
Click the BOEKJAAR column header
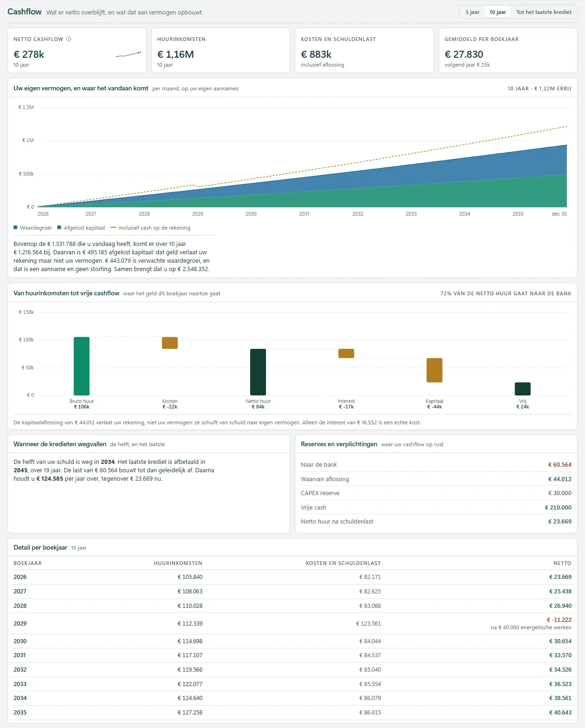click(27, 563)
